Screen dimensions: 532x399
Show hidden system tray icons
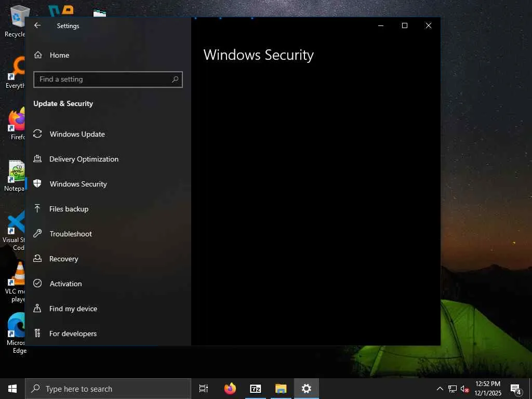(440, 389)
